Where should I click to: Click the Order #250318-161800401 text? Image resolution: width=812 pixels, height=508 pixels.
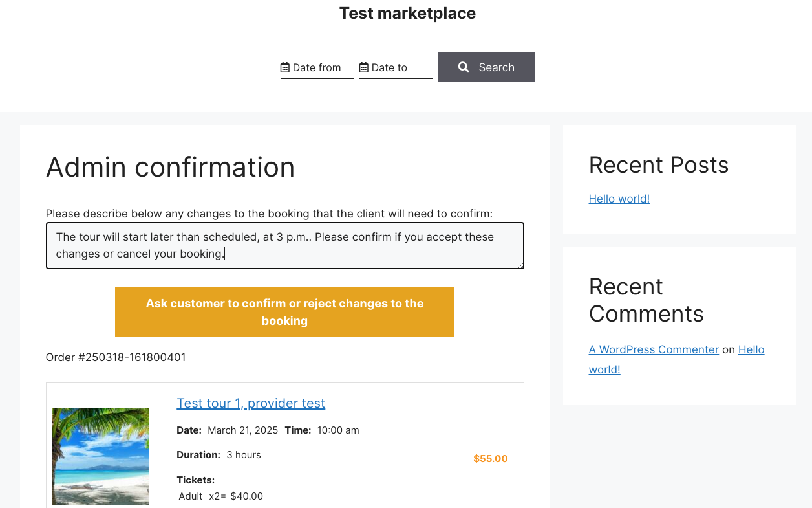click(116, 357)
